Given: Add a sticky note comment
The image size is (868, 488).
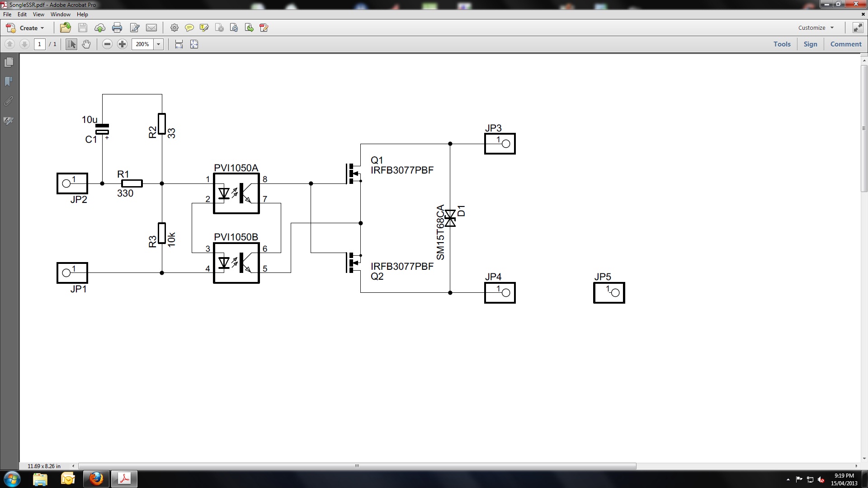Looking at the screenshot, I should 189,28.
